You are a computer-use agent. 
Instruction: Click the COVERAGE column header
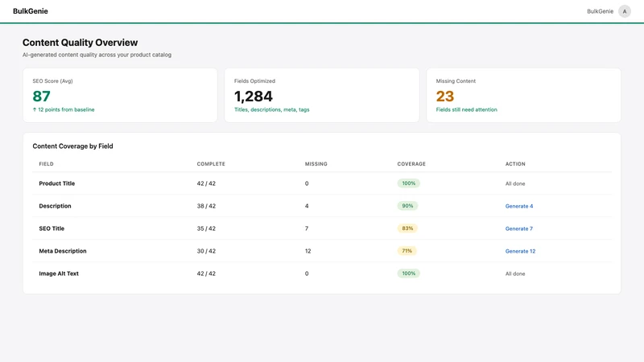click(411, 164)
